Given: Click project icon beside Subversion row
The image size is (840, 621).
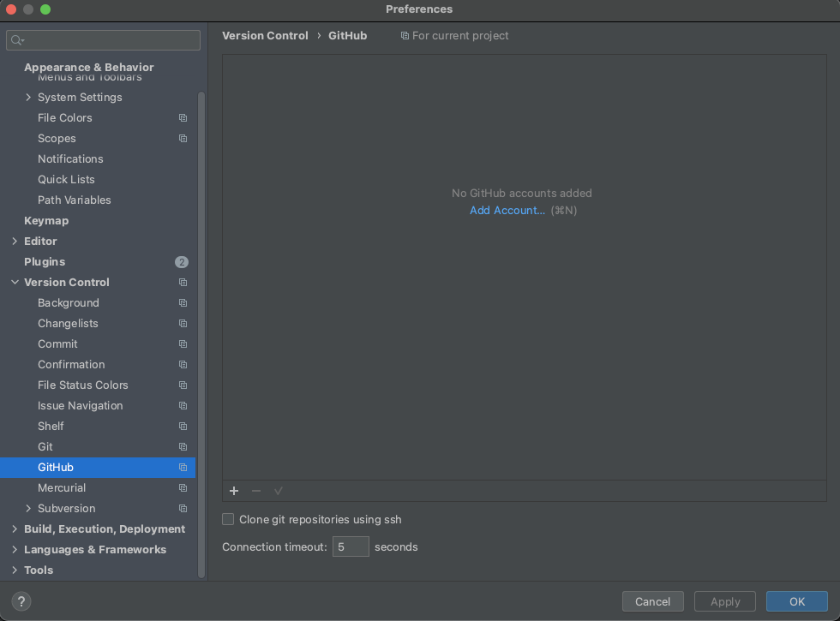Looking at the screenshot, I should point(183,509).
